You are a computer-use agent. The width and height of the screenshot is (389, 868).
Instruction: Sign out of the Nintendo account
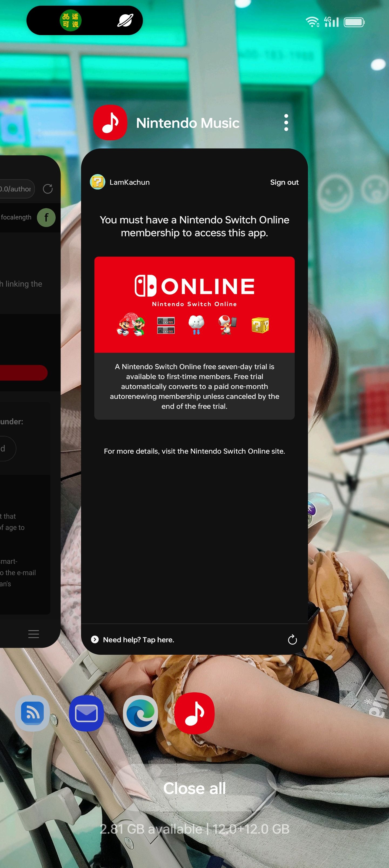point(284,182)
